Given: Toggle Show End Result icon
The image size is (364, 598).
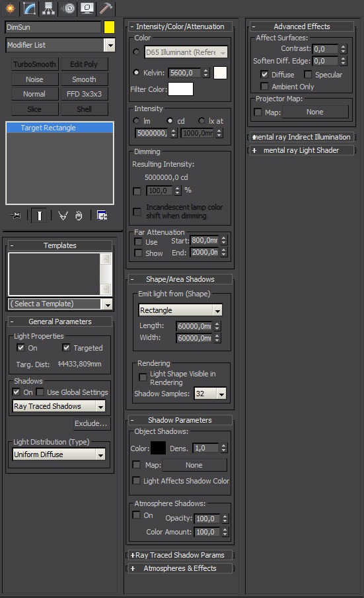Looking at the screenshot, I should [39, 216].
